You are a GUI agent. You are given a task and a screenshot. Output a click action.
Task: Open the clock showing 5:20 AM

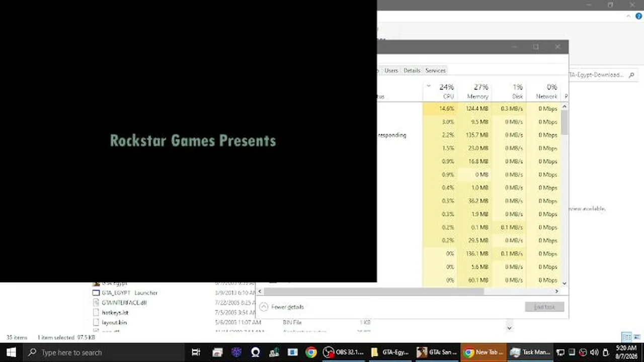[x=625, y=352]
